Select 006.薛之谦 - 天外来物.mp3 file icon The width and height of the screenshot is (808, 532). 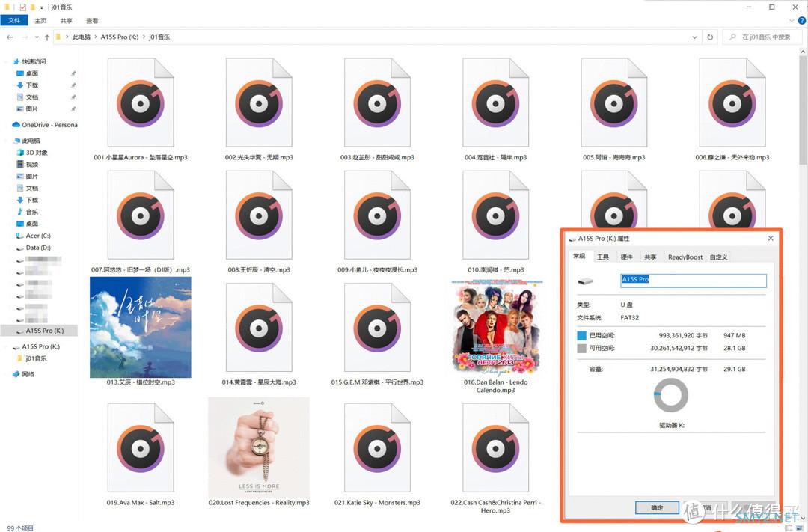(x=732, y=103)
